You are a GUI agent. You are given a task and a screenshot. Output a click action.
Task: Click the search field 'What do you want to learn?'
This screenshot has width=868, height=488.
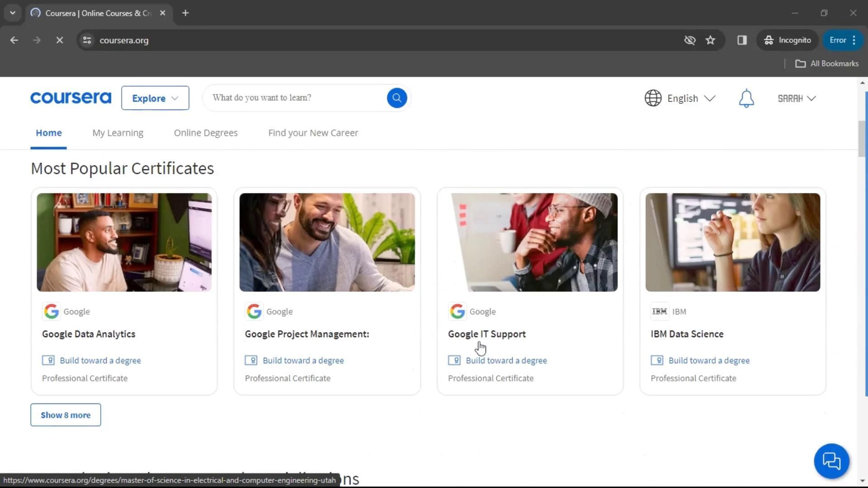(x=294, y=98)
